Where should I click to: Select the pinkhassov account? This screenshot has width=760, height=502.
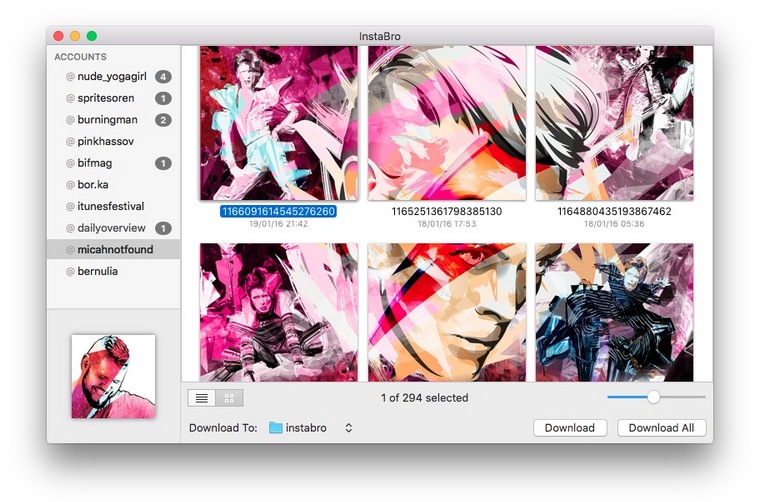point(114,141)
